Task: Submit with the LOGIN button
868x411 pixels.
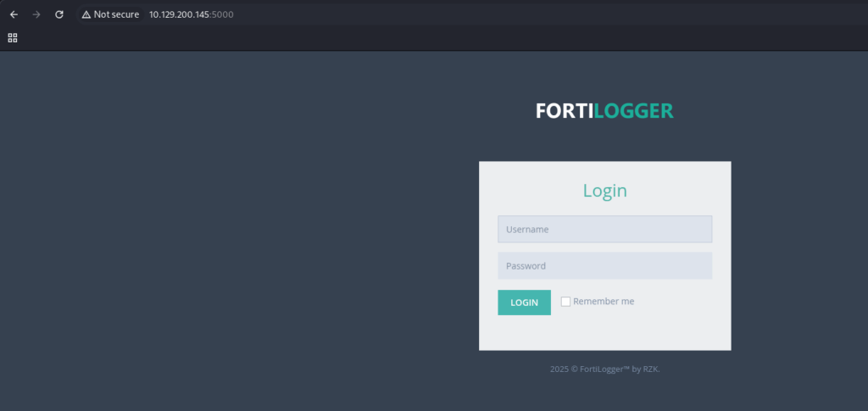Action: coord(524,303)
